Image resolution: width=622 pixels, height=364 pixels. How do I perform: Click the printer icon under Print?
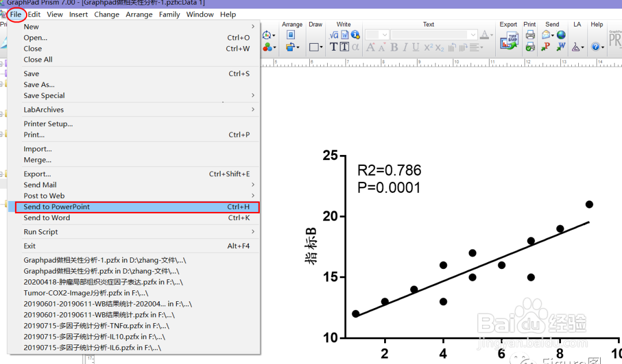coord(530,35)
